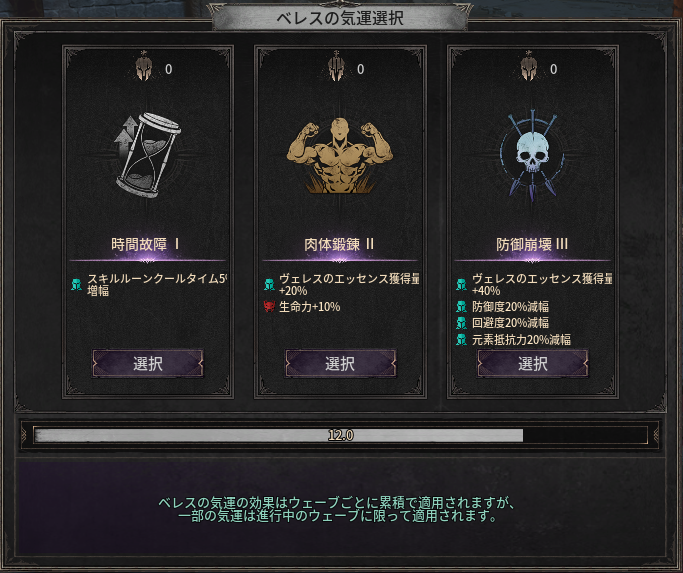
Task: Click the 時間故障 I card title
Action: pos(145,244)
